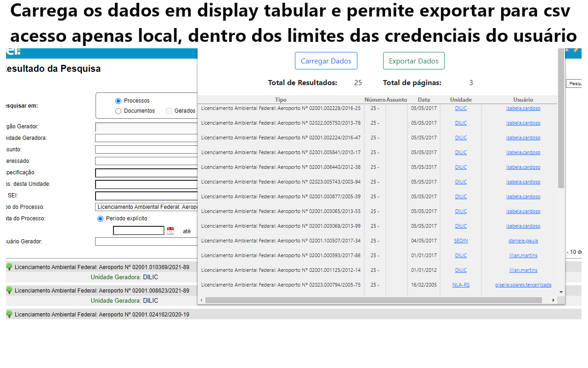Viewport: 588px width, 368px height.
Task: Focus the Obs. desta Unidade input field
Action: click(146, 184)
